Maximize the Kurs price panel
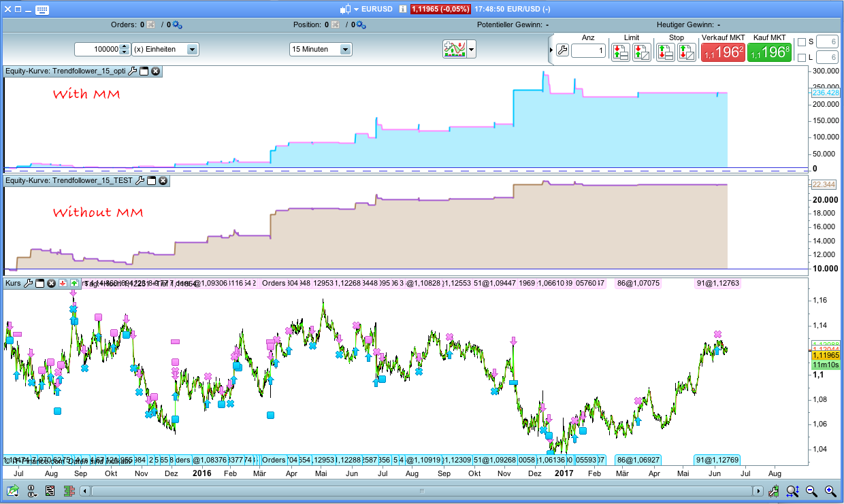The width and height of the screenshot is (844, 504). (40, 283)
